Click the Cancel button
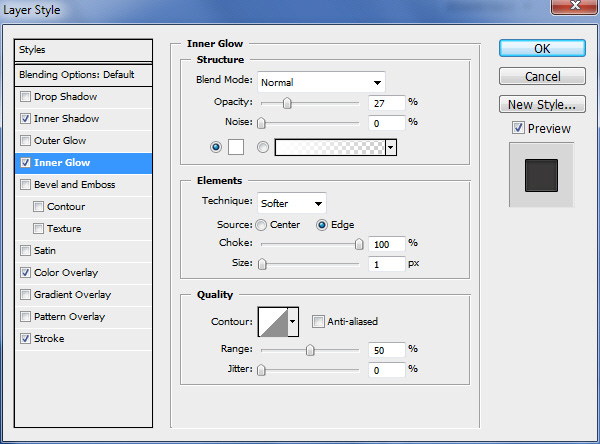 [x=542, y=77]
